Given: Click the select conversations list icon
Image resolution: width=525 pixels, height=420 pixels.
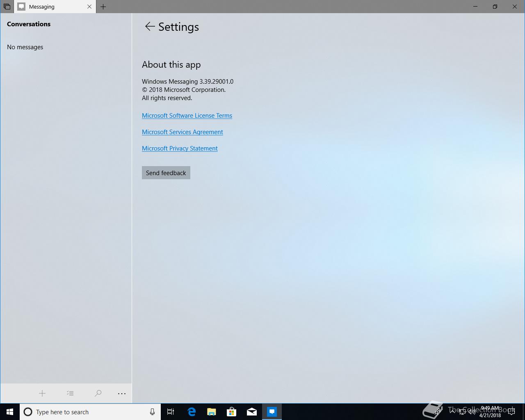Looking at the screenshot, I should [70, 393].
